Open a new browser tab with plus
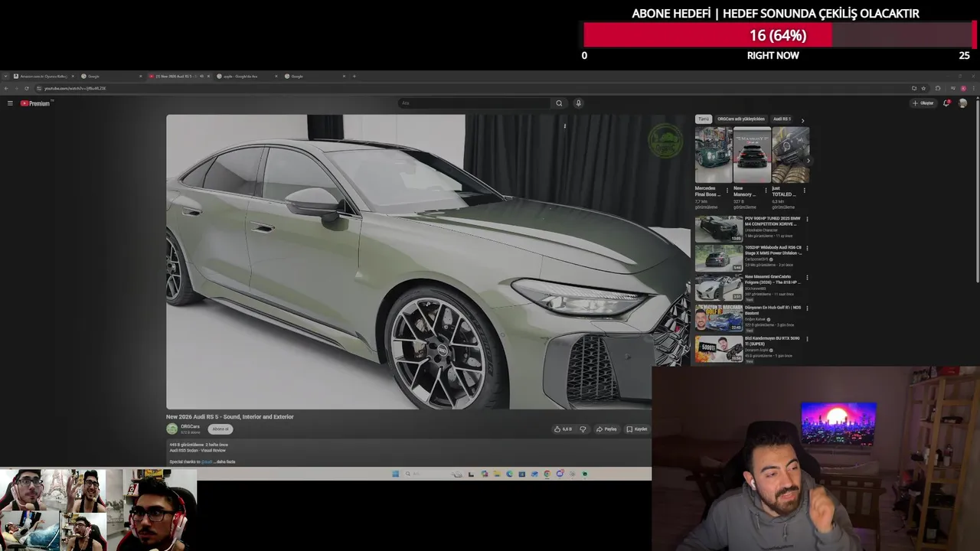The image size is (980, 551). (354, 76)
